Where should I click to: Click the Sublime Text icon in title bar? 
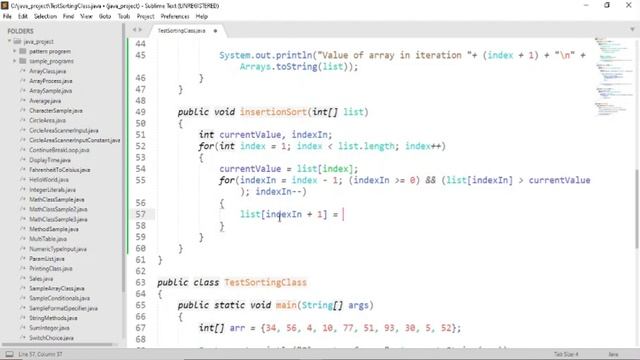pyautogui.click(x=5, y=5)
